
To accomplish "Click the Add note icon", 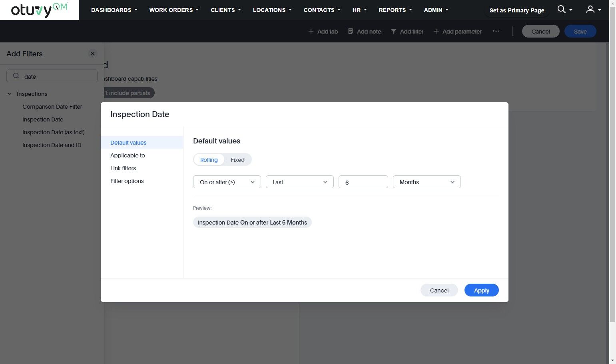I will 351,31.
